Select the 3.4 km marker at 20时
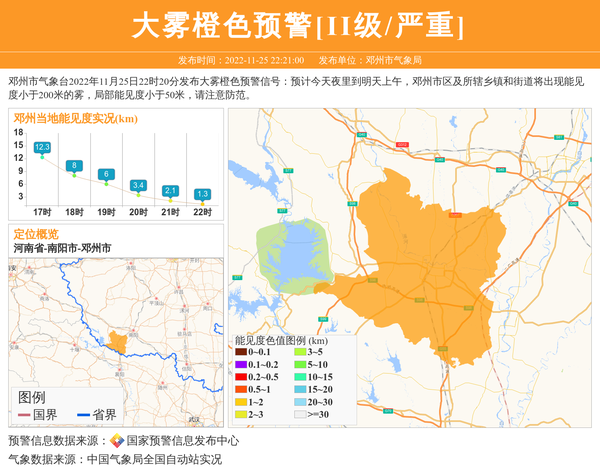The image size is (600, 471). click(x=138, y=185)
